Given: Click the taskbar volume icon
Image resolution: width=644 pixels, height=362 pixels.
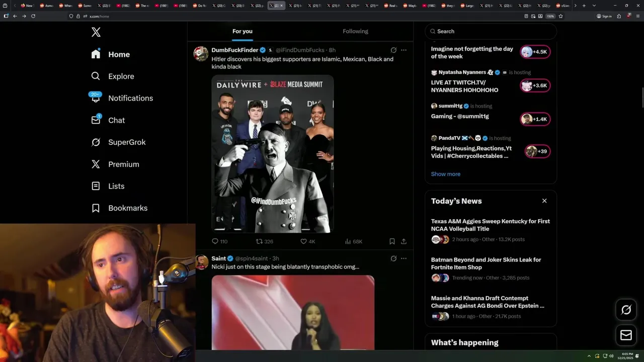Looking at the screenshot, I should [611, 356].
